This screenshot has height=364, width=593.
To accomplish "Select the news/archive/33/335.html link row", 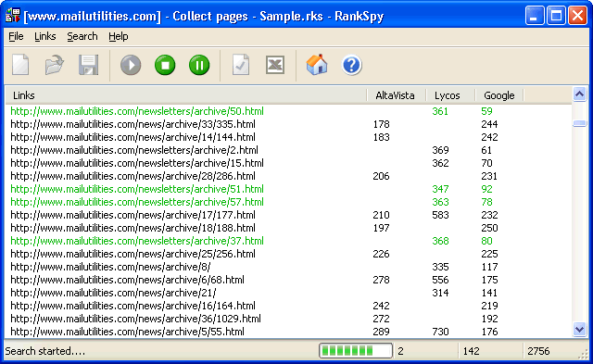I will tap(288, 124).
